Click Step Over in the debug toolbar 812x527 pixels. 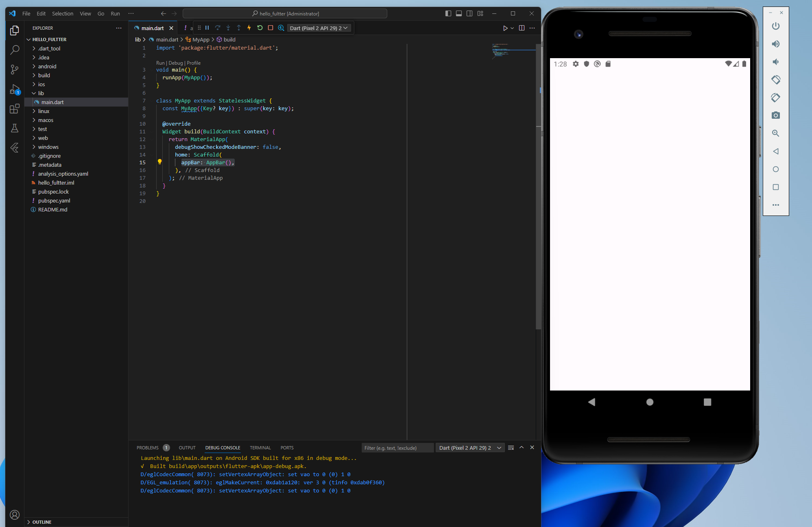click(218, 28)
